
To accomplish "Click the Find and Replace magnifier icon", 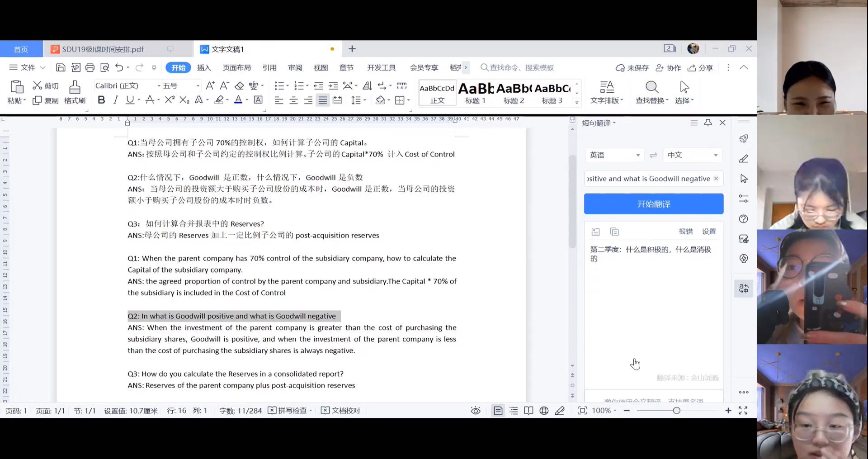I will click(x=651, y=87).
